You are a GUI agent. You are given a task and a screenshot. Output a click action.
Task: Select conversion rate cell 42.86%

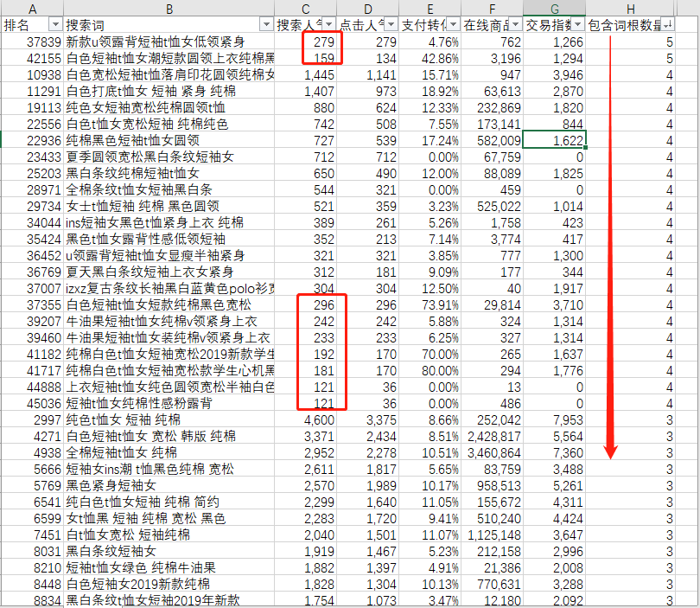click(430, 59)
